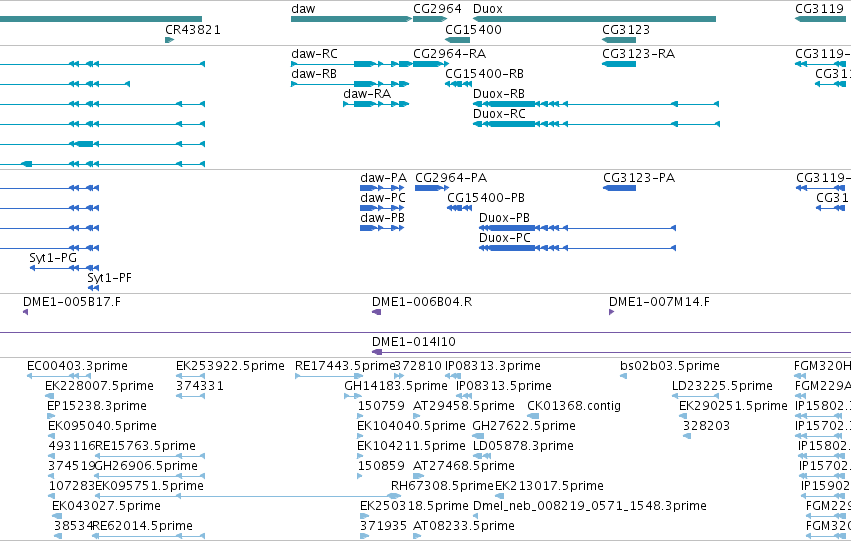Image resolution: width=851 pixels, height=541 pixels.
Task: Select the CR43821 gene arrow
Action: coord(169,40)
